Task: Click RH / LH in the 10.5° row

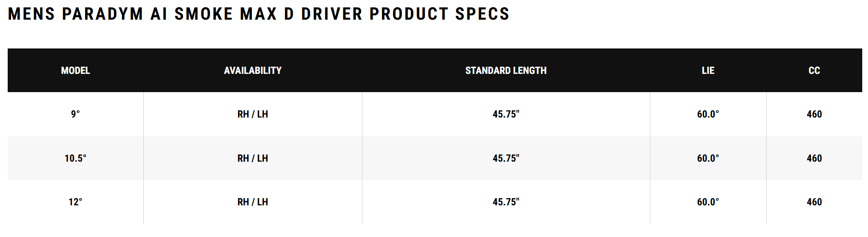Action: (252, 158)
